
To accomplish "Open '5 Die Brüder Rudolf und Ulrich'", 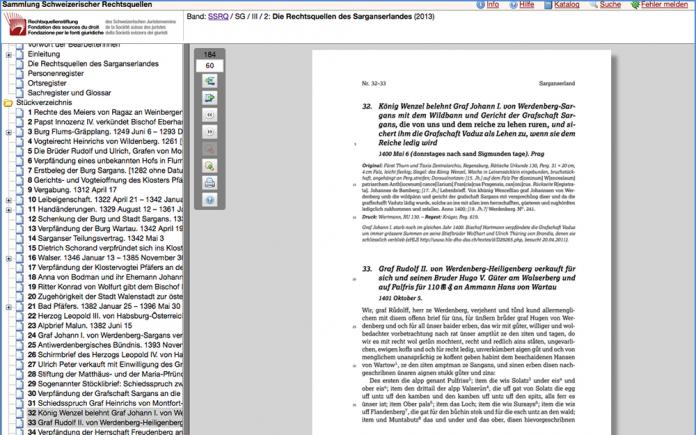I will coord(105,151).
